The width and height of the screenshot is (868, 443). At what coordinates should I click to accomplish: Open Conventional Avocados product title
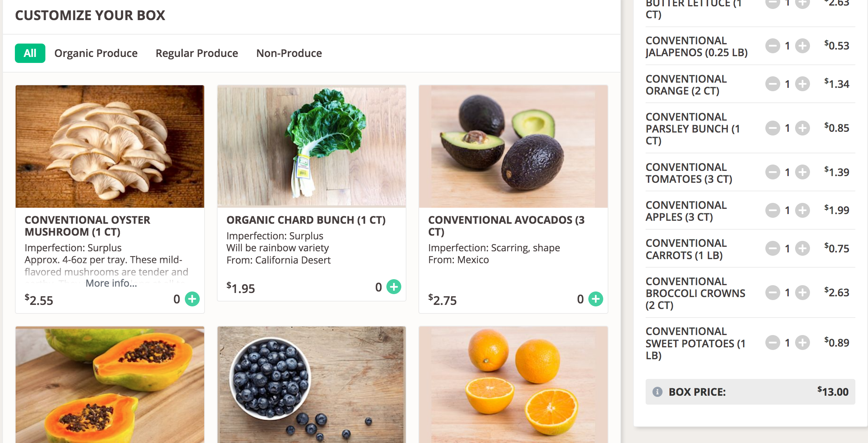[506, 226]
